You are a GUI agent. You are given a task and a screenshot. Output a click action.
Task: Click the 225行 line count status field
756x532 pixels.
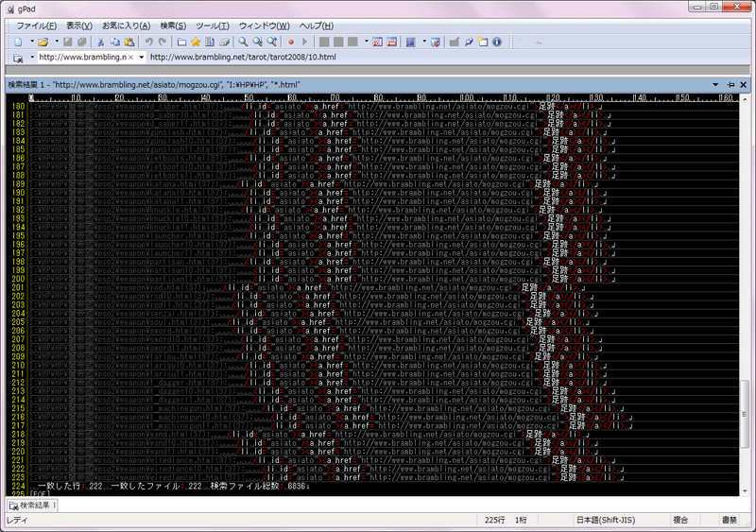(x=494, y=520)
